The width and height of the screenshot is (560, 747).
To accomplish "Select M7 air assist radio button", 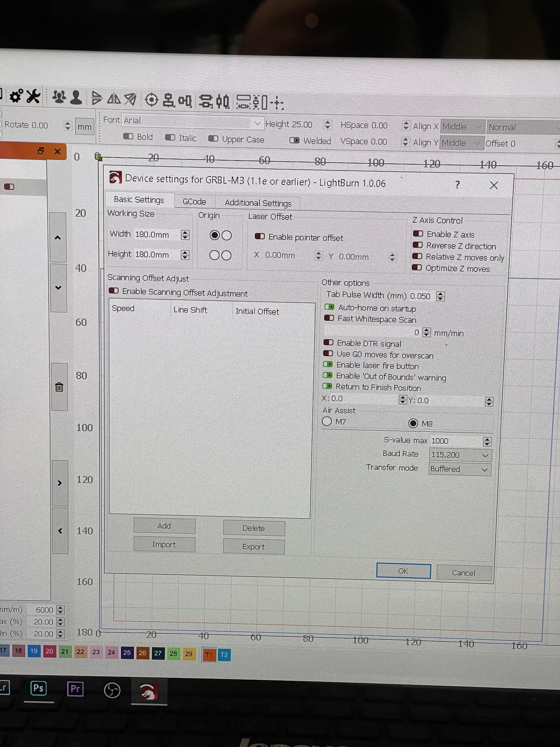I will (327, 421).
